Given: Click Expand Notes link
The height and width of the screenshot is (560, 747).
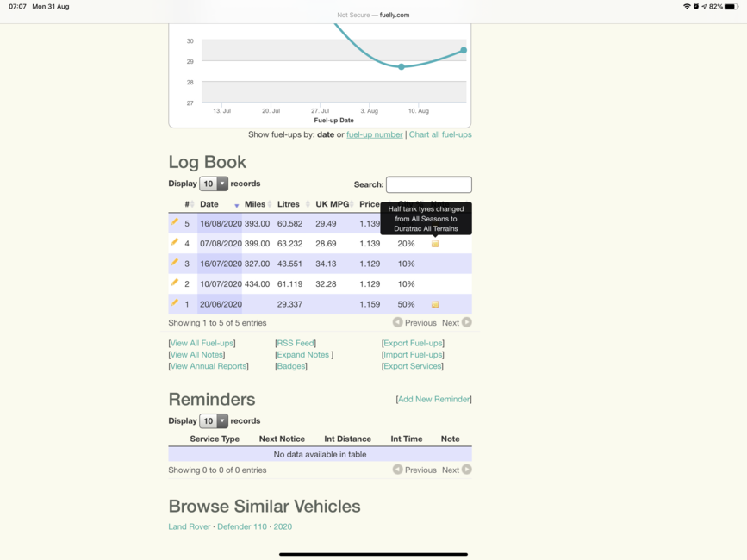Looking at the screenshot, I should [303, 355].
